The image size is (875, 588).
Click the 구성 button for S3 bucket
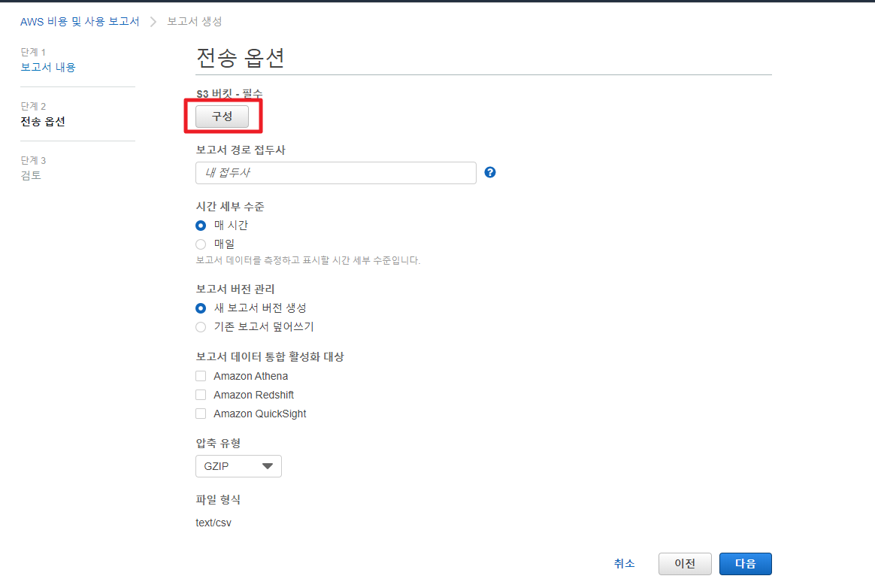coord(222,117)
